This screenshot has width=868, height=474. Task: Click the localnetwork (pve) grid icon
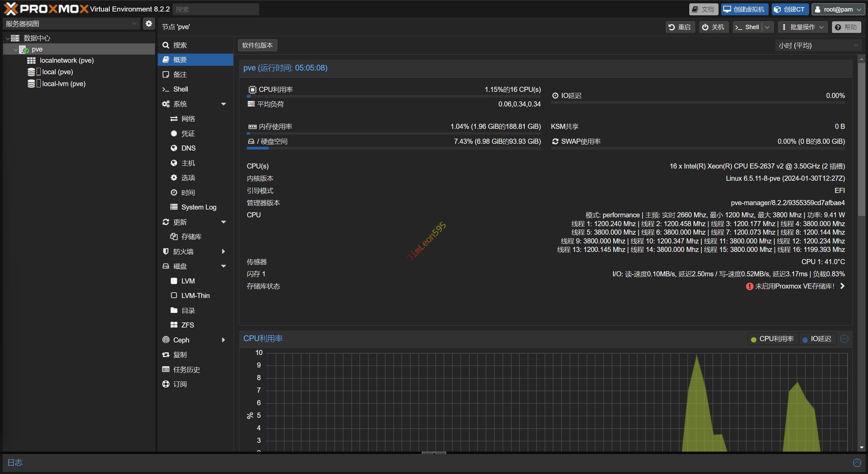point(31,60)
